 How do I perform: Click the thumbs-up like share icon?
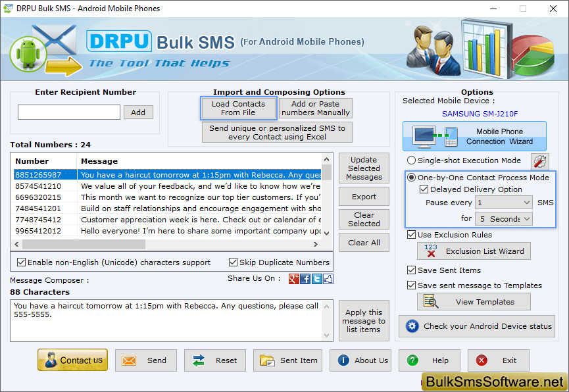click(x=328, y=279)
